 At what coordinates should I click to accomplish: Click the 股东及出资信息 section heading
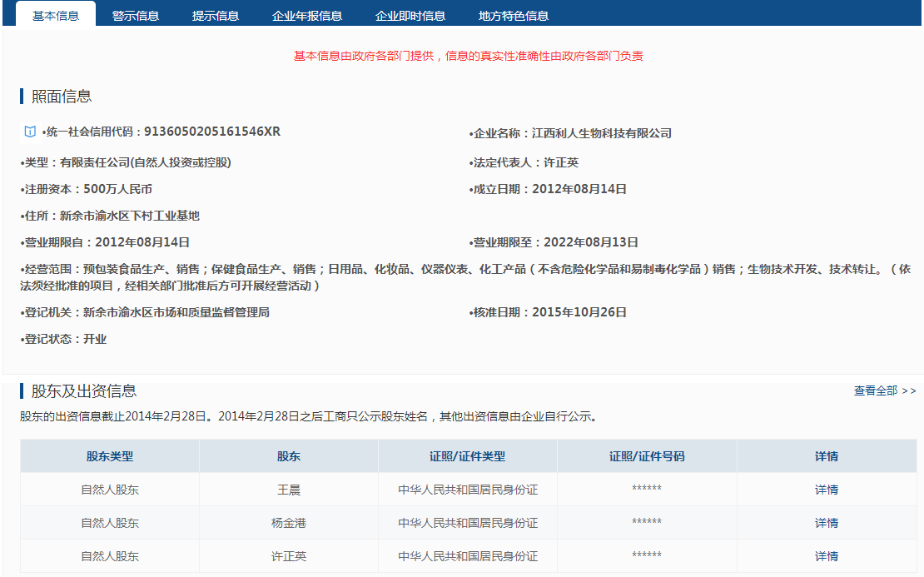(x=84, y=390)
